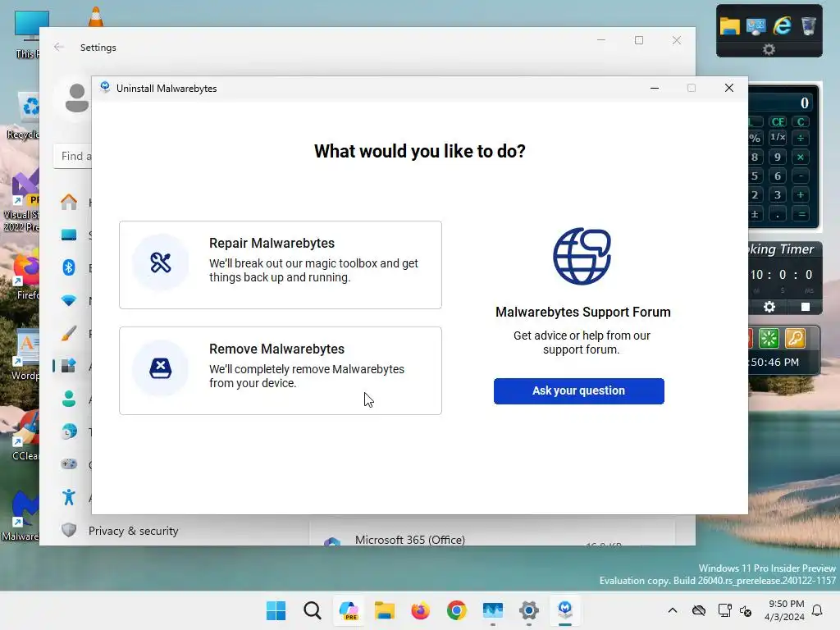Viewport: 840px width, 630px height.
Task: Switch to Settings app on taskbar
Action: pos(529,610)
